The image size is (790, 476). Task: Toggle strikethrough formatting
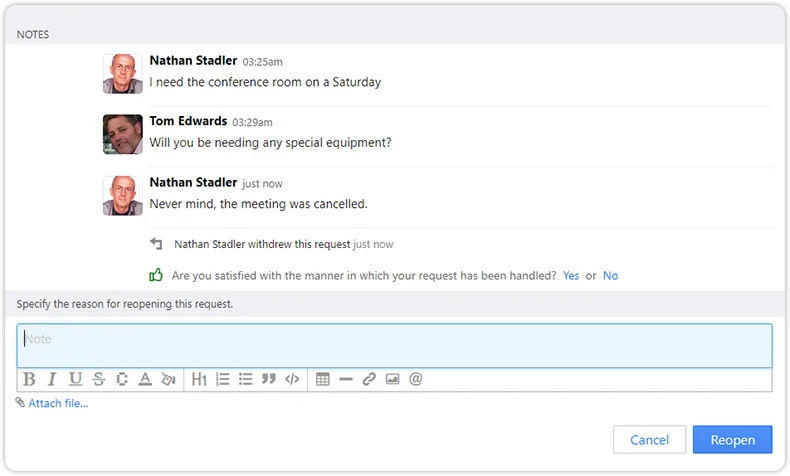pyautogui.click(x=99, y=379)
